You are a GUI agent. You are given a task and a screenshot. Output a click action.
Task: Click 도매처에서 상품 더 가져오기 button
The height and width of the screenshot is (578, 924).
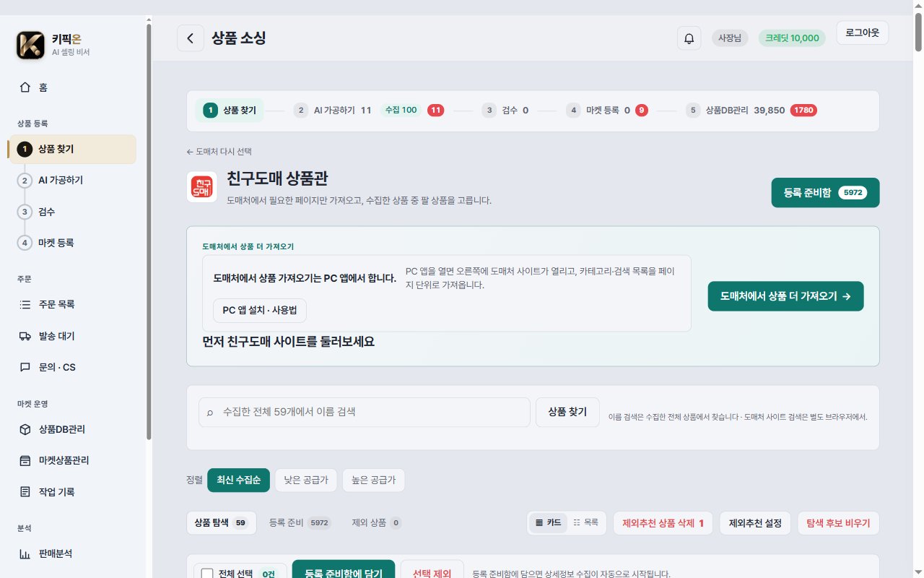click(785, 296)
